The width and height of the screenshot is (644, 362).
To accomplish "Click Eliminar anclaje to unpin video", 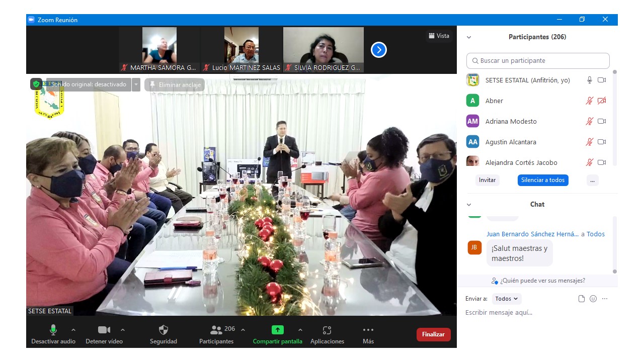I will tap(175, 84).
